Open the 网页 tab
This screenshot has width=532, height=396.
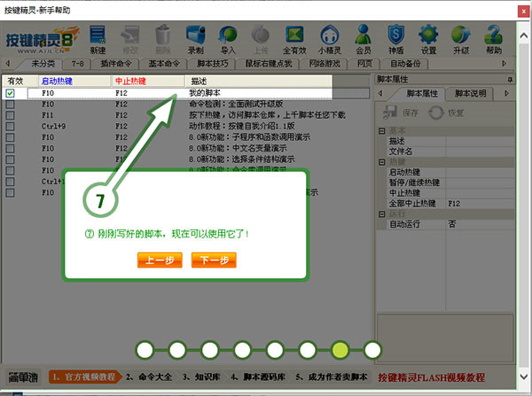[x=364, y=64]
